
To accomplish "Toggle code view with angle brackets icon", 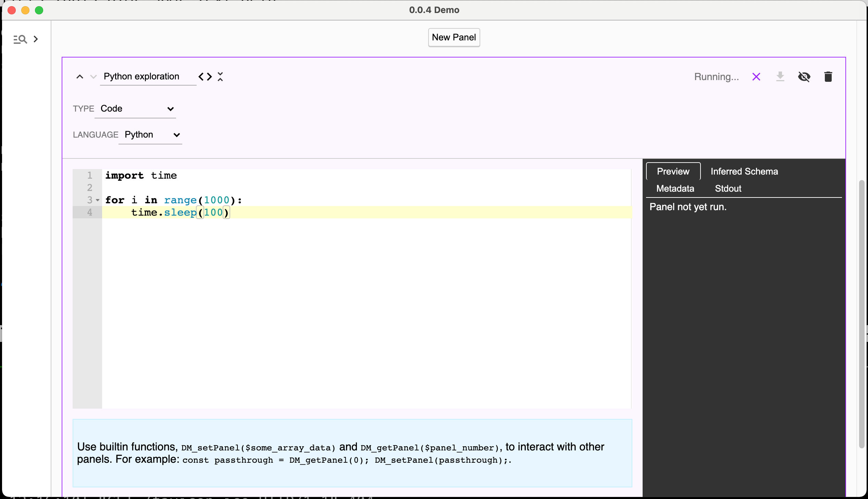I will [x=205, y=76].
